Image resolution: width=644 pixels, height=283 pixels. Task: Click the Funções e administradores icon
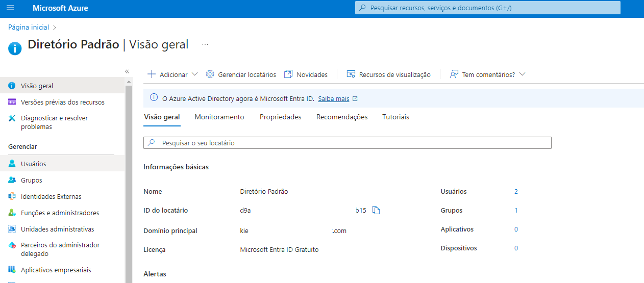click(12, 213)
